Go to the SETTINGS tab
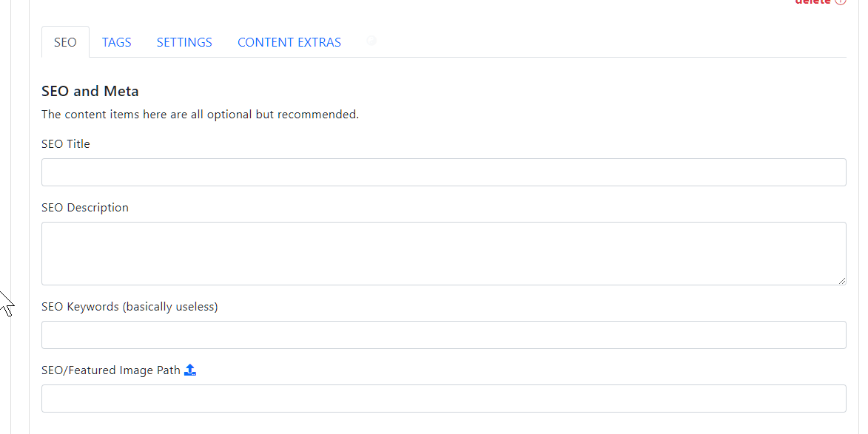Viewport: 868px width, 434px height. click(x=184, y=42)
